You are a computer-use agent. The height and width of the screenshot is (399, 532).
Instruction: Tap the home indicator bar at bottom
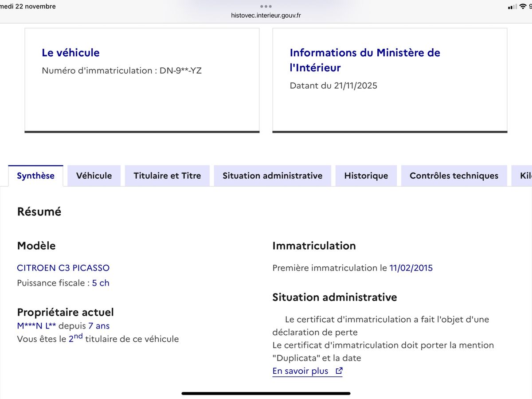click(266, 393)
